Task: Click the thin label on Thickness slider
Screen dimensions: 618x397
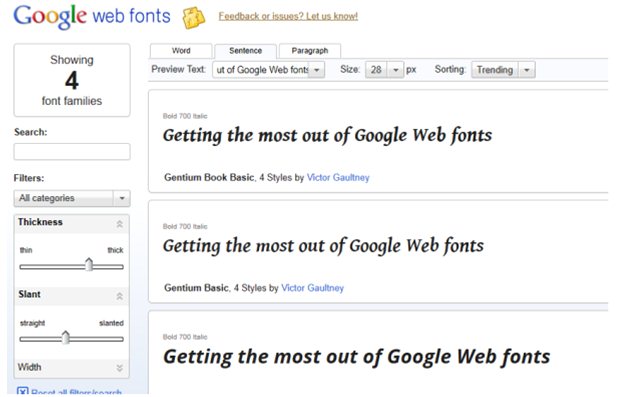Action: point(26,250)
